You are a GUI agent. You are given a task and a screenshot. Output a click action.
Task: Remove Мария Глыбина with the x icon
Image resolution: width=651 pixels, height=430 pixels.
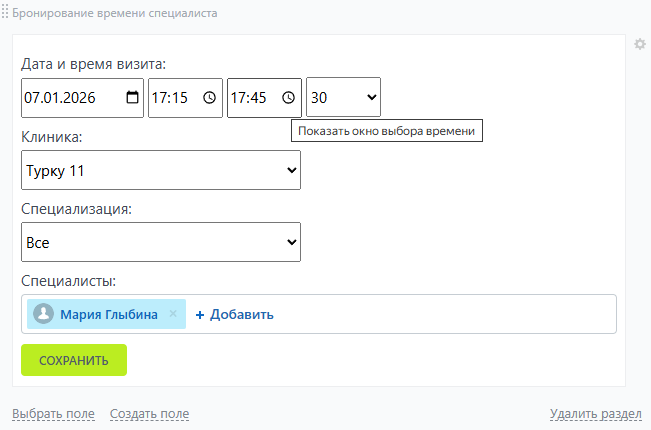pos(173,314)
